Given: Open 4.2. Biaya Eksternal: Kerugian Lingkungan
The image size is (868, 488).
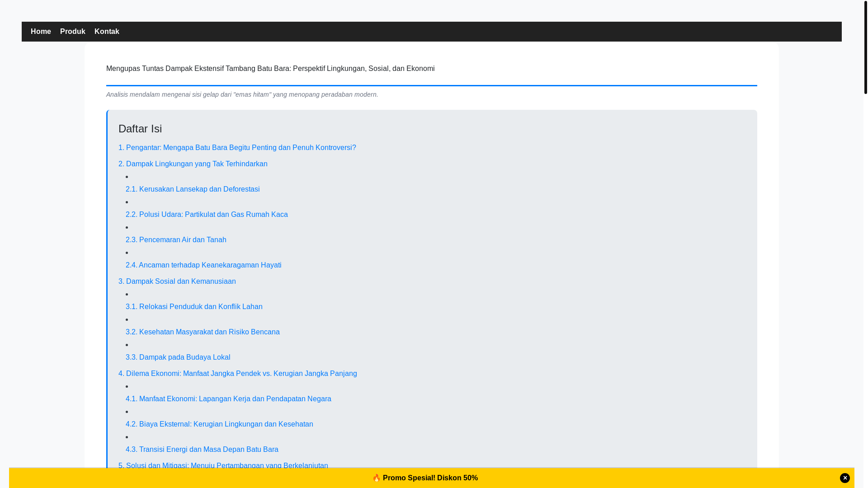Looking at the screenshot, I should 219,424.
